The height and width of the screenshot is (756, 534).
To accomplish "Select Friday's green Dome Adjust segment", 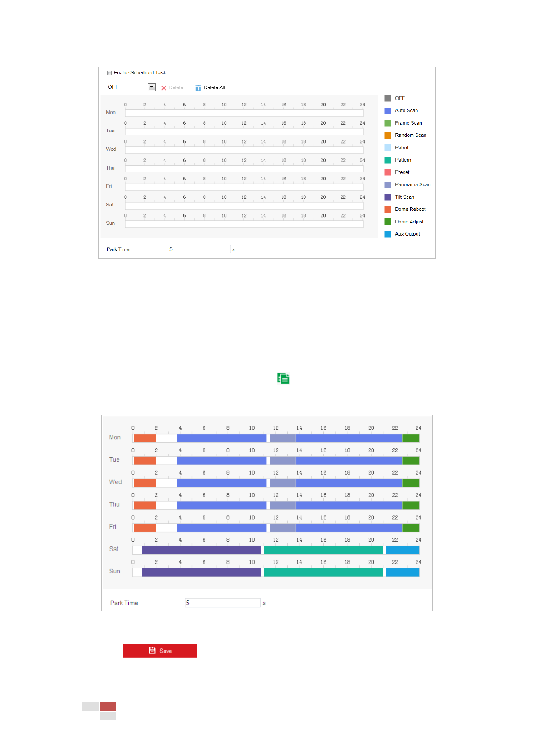I will click(411, 528).
